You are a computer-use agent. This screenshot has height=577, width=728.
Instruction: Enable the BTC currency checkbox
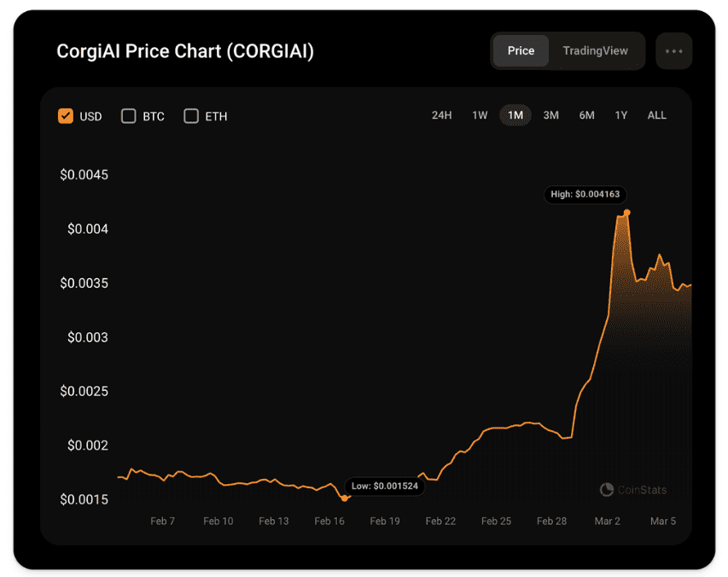(129, 116)
